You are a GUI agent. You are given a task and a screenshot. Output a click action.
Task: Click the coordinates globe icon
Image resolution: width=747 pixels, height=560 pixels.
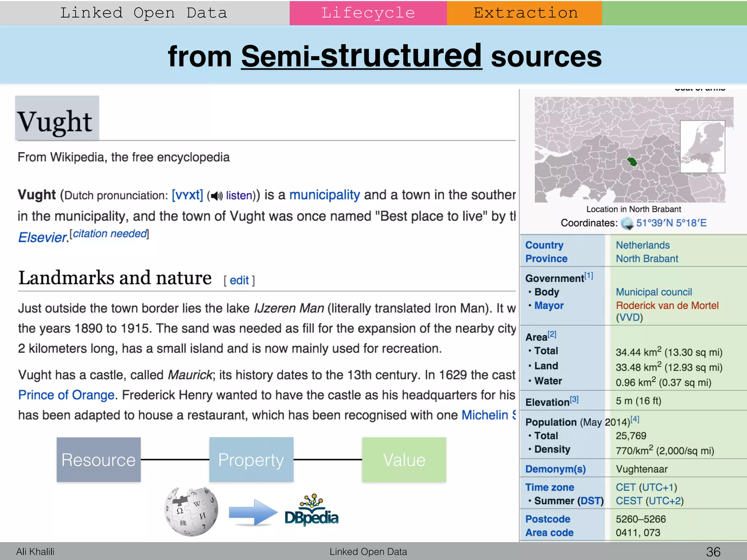pos(627,223)
